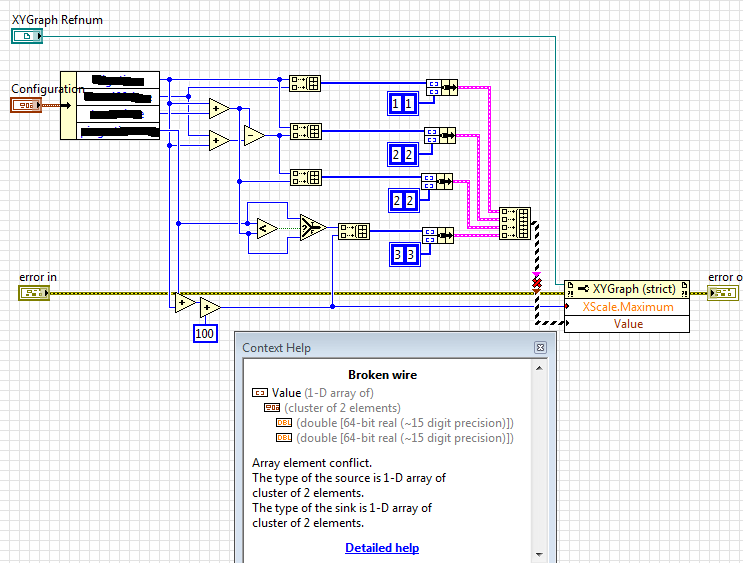The width and height of the screenshot is (743, 563).
Task: Click the red broken wire X marker
Action: pyautogui.click(x=537, y=284)
